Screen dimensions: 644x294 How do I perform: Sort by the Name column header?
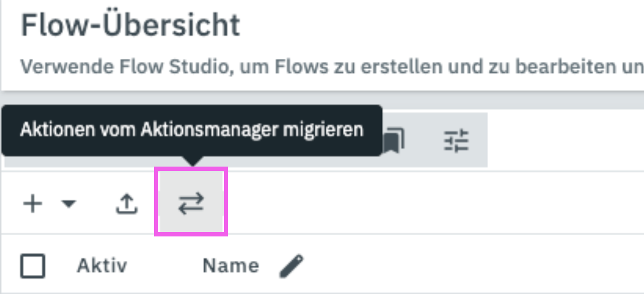(231, 266)
